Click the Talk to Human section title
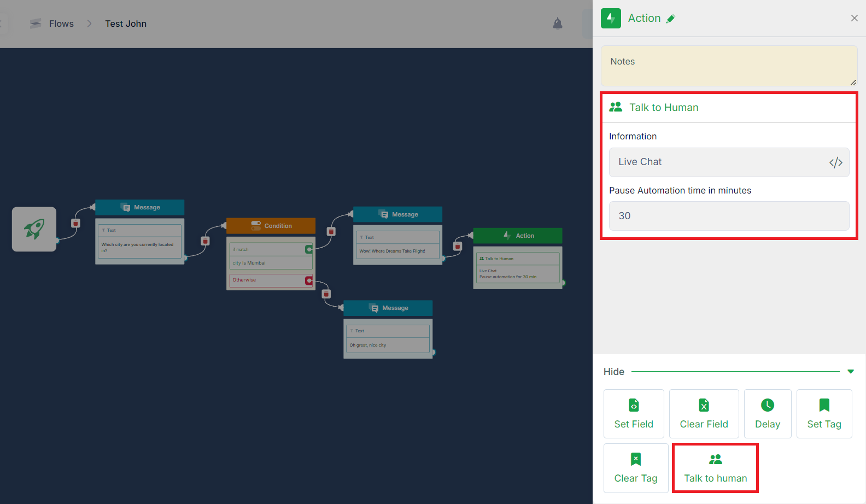 (x=664, y=108)
